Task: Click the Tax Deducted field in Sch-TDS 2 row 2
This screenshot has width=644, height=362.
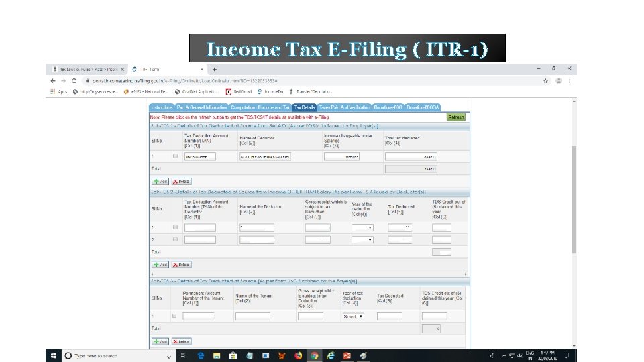Action: point(400,240)
